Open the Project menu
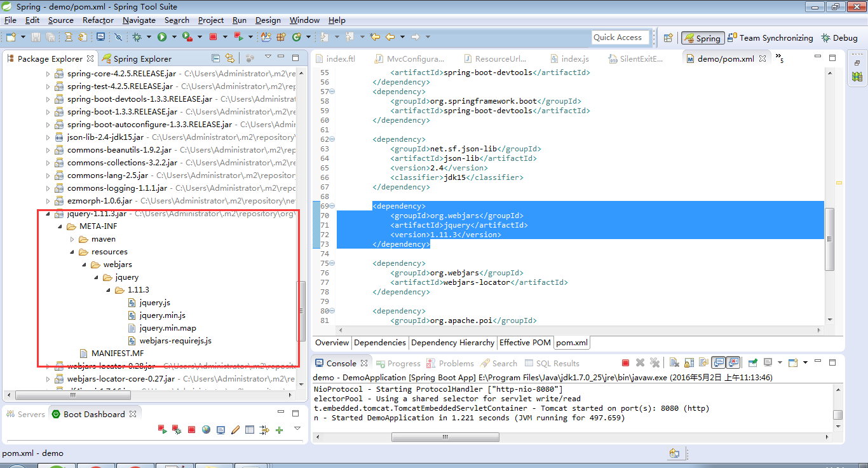This screenshot has width=868, height=468. coord(211,20)
